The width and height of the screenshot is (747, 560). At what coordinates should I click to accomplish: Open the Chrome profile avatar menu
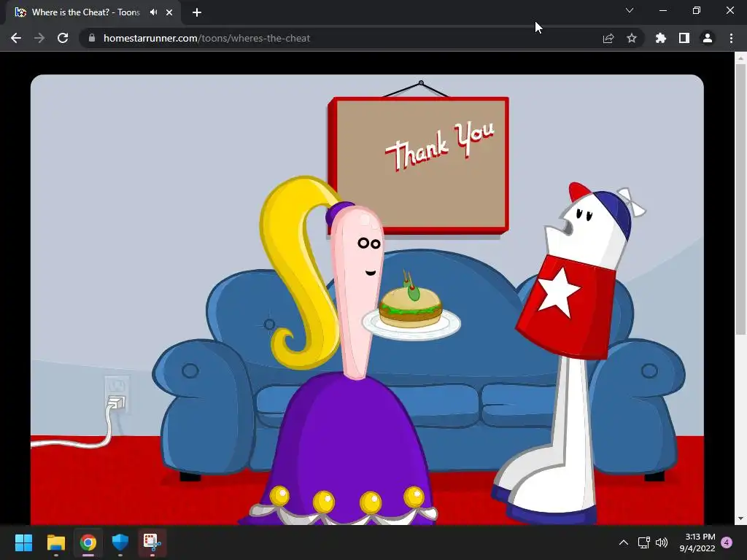pos(708,38)
